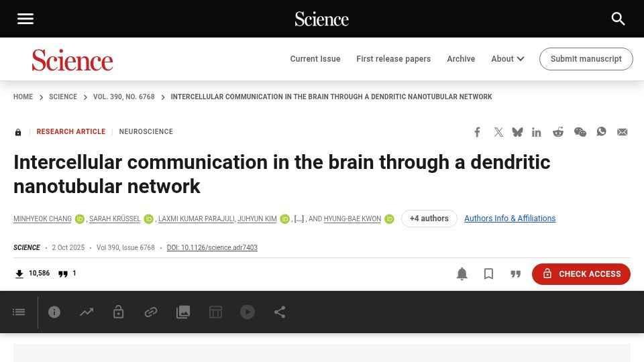The height and width of the screenshot is (362, 644).
Task: Open Authors Info & Affiliations
Action: 510,219
